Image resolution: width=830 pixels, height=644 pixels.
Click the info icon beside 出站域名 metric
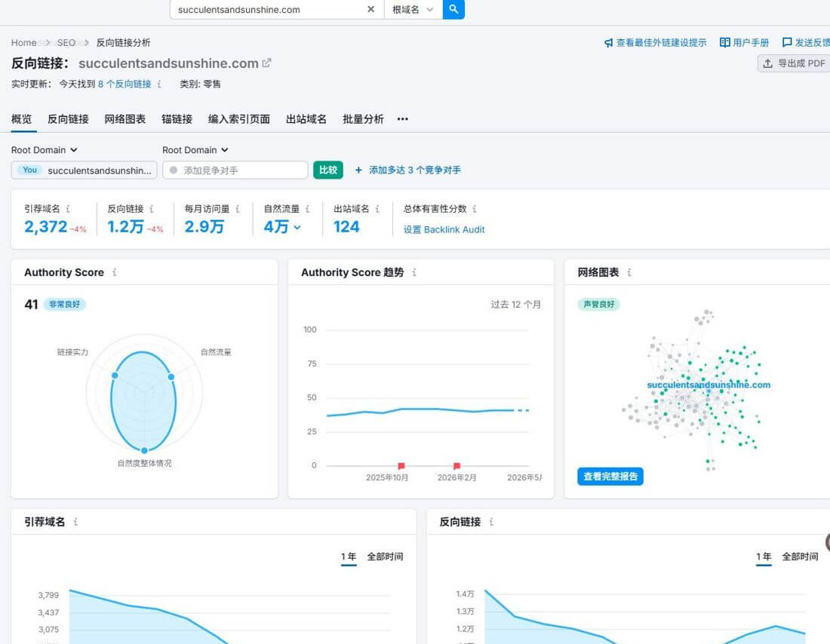(x=377, y=209)
